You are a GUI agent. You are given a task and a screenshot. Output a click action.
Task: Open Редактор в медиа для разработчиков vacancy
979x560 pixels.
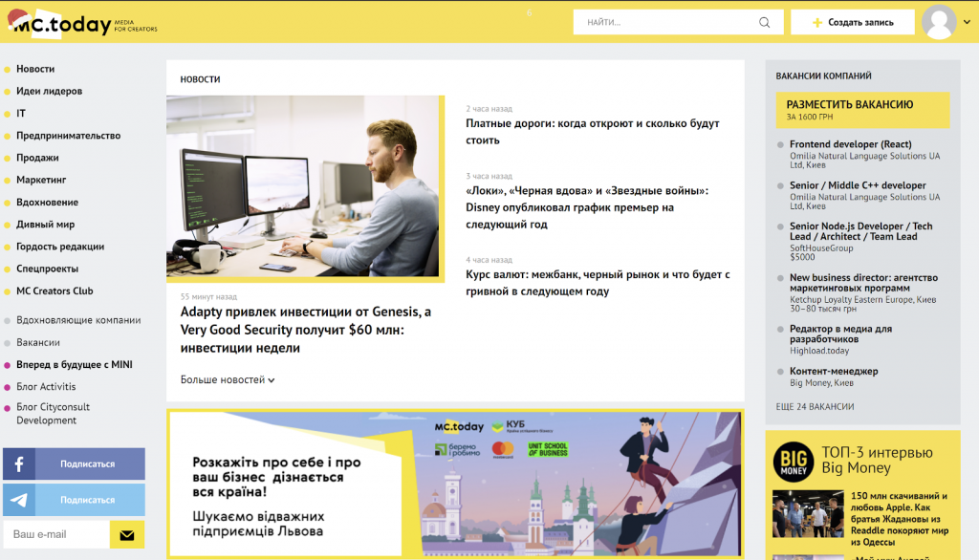tap(841, 334)
